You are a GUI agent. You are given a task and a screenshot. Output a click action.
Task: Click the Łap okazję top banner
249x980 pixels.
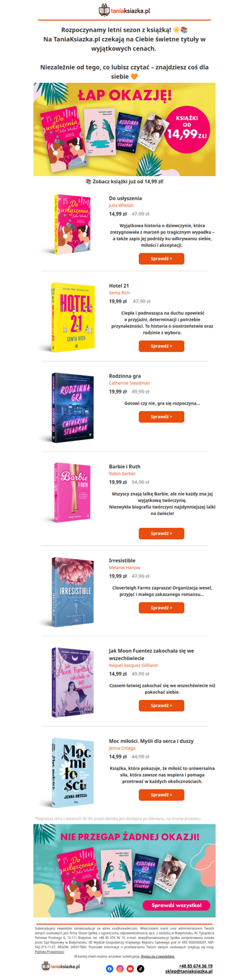coord(125,130)
